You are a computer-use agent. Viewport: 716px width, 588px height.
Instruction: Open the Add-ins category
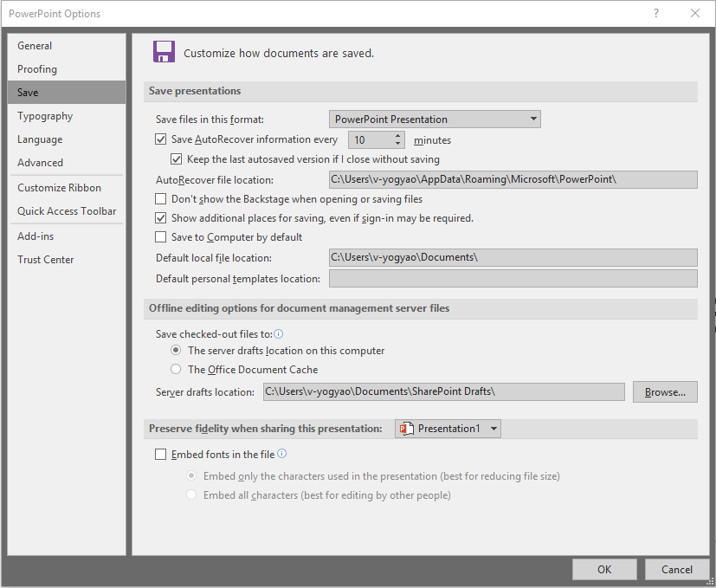click(67, 236)
